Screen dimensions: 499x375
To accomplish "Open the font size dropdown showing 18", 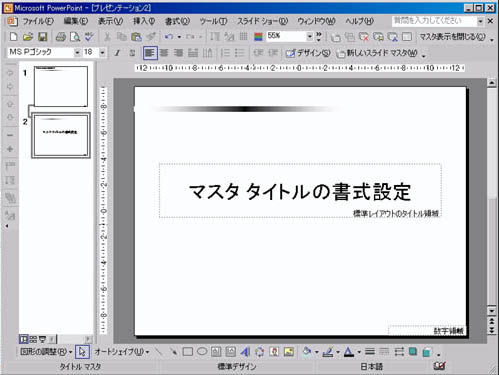I will pyautogui.click(x=102, y=53).
